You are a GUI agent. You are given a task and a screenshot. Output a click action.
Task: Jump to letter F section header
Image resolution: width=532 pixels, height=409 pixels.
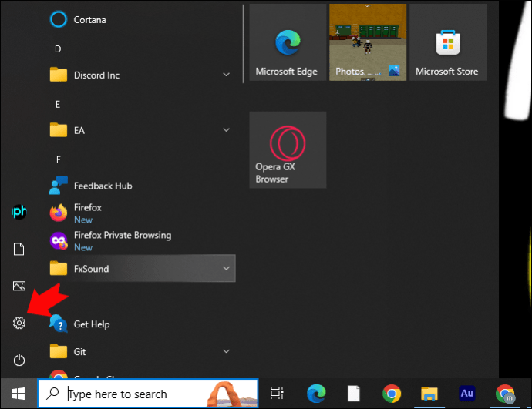tap(59, 159)
